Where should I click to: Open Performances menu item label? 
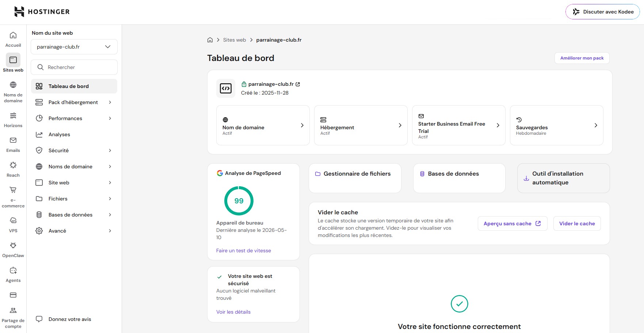point(65,118)
